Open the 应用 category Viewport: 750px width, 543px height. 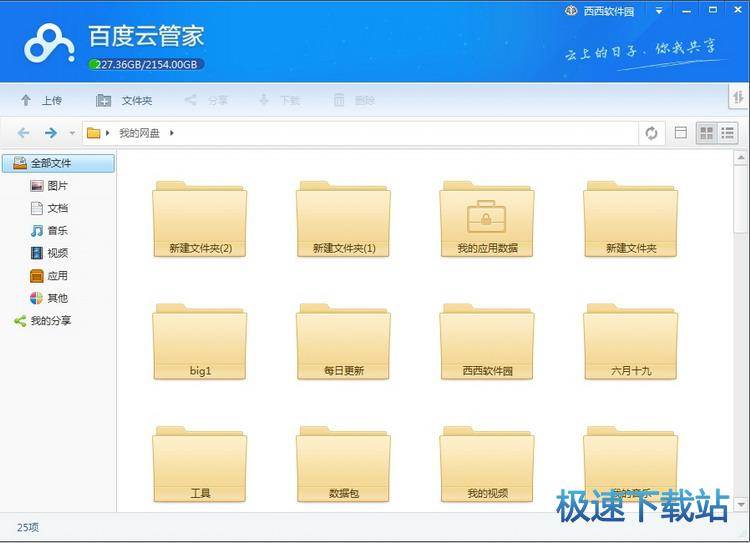point(49,276)
